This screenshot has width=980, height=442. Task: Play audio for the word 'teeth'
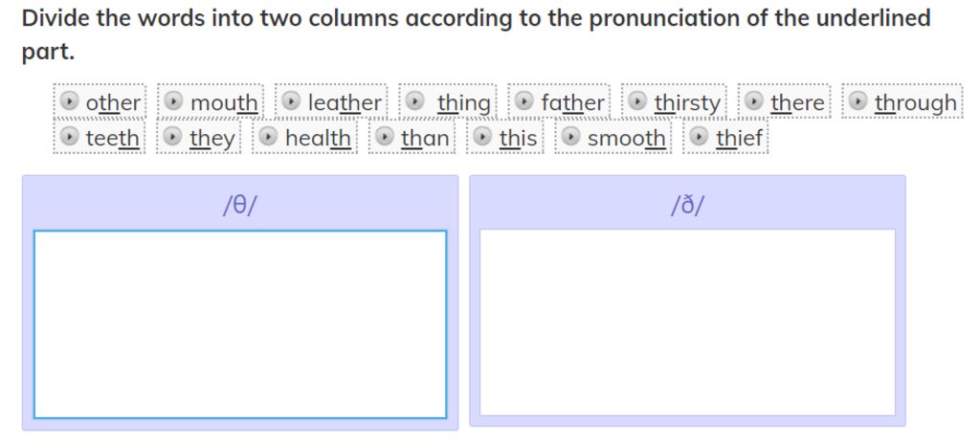(x=69, y=137)
